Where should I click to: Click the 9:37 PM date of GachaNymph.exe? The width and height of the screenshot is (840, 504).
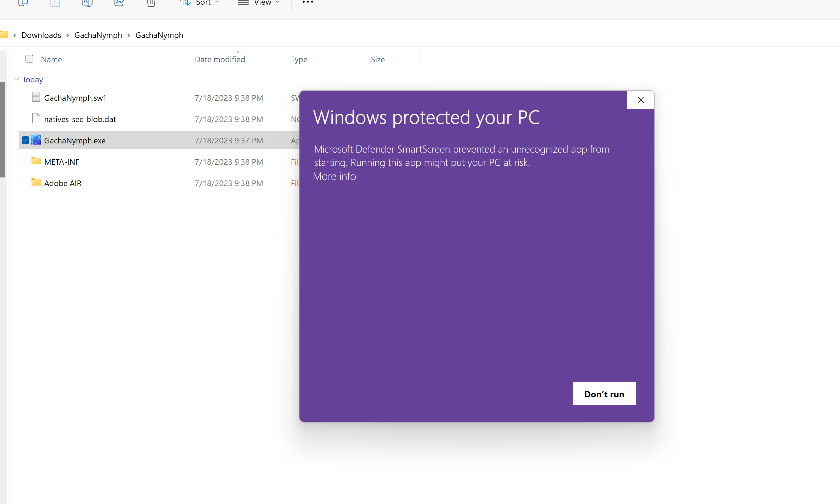point(229,141)
